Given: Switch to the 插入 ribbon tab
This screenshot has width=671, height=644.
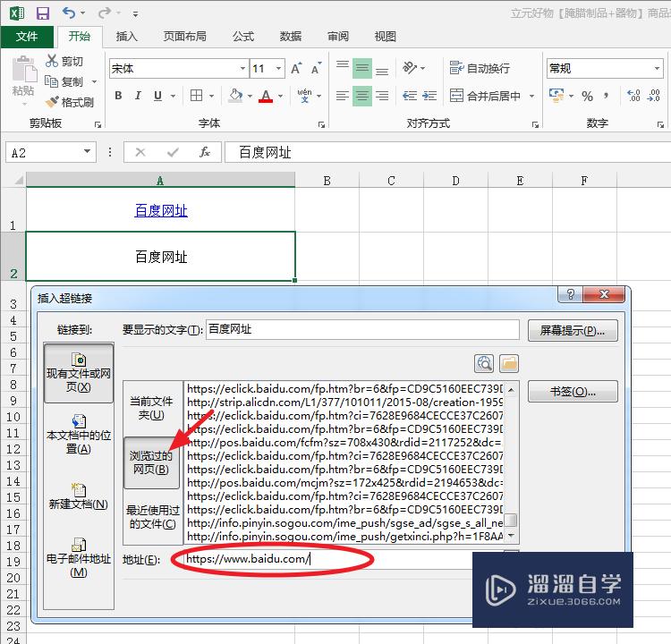Looking at the screenshot, I should [x=127, y=37].
